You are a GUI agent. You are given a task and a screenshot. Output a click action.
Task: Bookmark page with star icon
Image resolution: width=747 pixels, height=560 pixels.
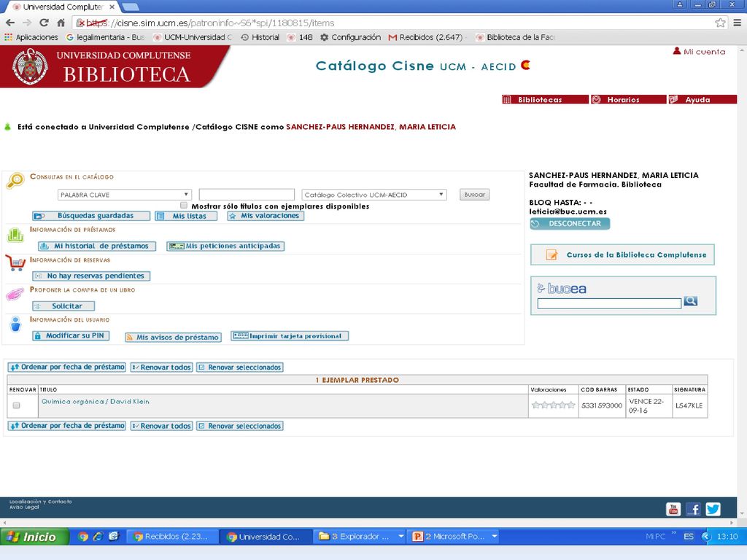720,23
